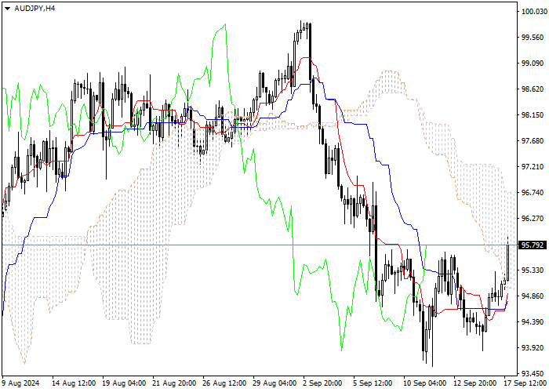Viewport: 549px width, 392px height.
Task: Click the 99.090 price axis label
Action: pos(534,64)
